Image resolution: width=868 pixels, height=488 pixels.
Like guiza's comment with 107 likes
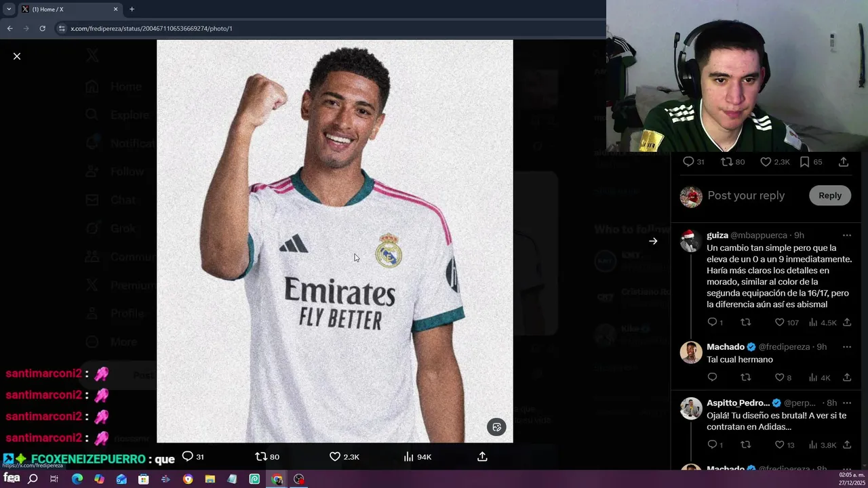tap(787, 323)
